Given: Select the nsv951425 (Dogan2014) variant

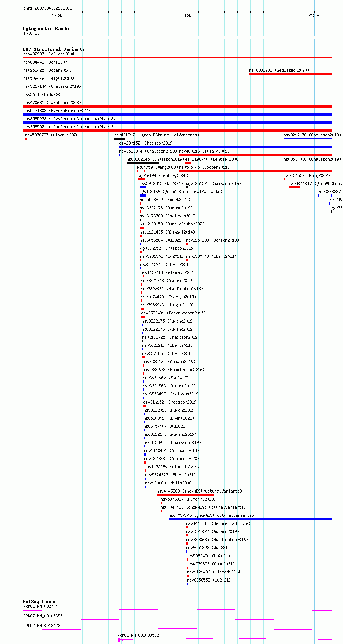Looking at the screenshot, I should pyautogui.click(x=47, y=70).
